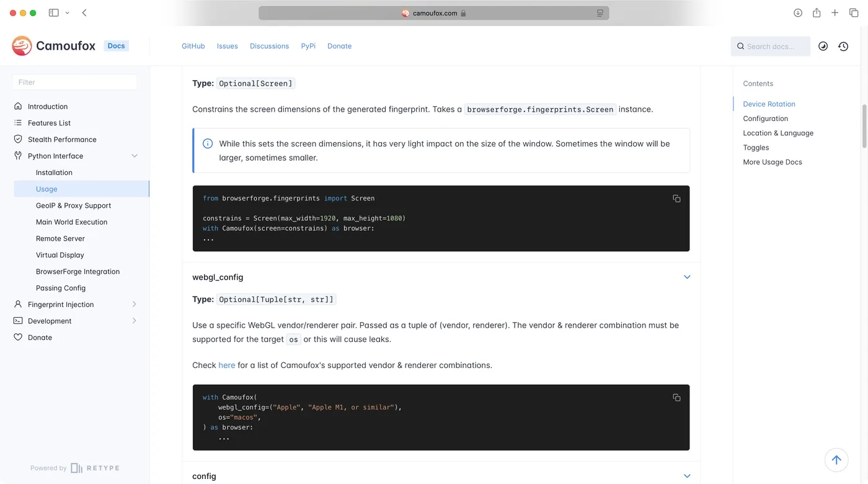Image resolution: width=868 pixels, height=484 pixels.
Task: Open the Installation page
Action: pyautogui.click(x=54, y=173)
